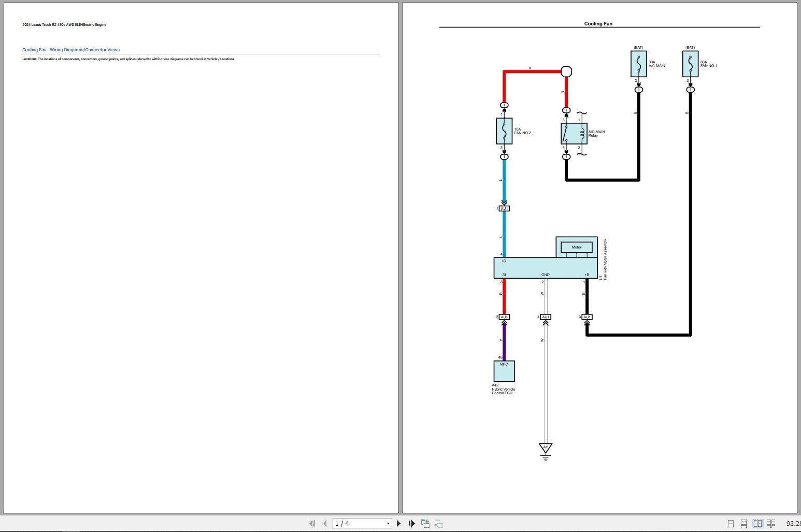
Task: Click the zoom percentage value
Action: coord(793,523)
